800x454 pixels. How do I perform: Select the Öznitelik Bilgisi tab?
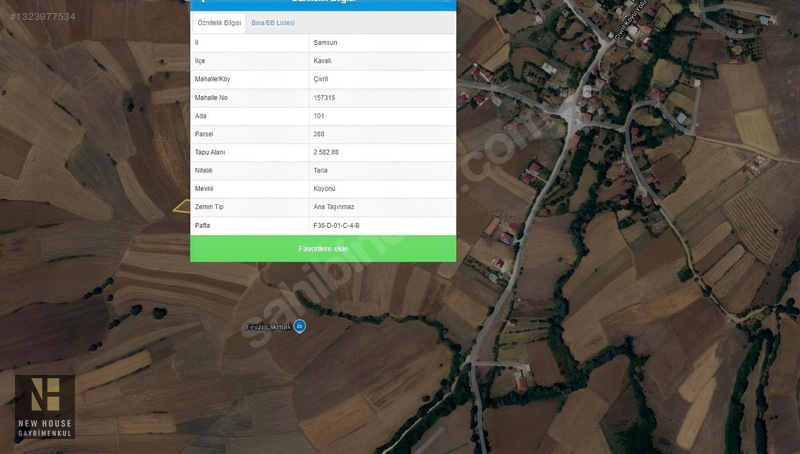[x=219, y=23]
